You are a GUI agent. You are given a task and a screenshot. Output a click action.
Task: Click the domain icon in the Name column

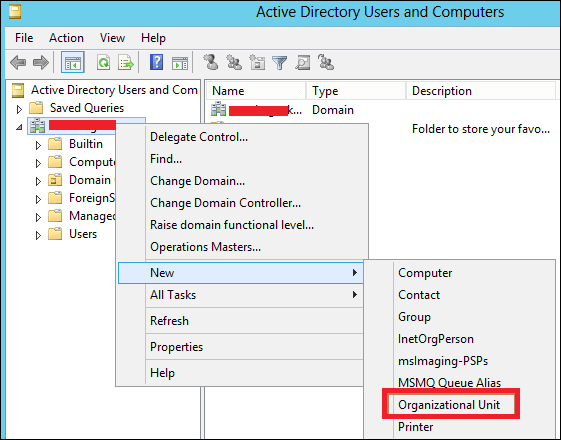tap(218, 109)
